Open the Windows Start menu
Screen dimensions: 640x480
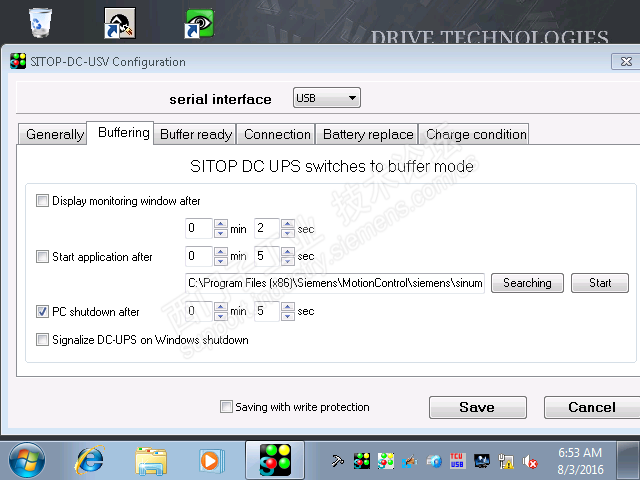click(27, 460)
